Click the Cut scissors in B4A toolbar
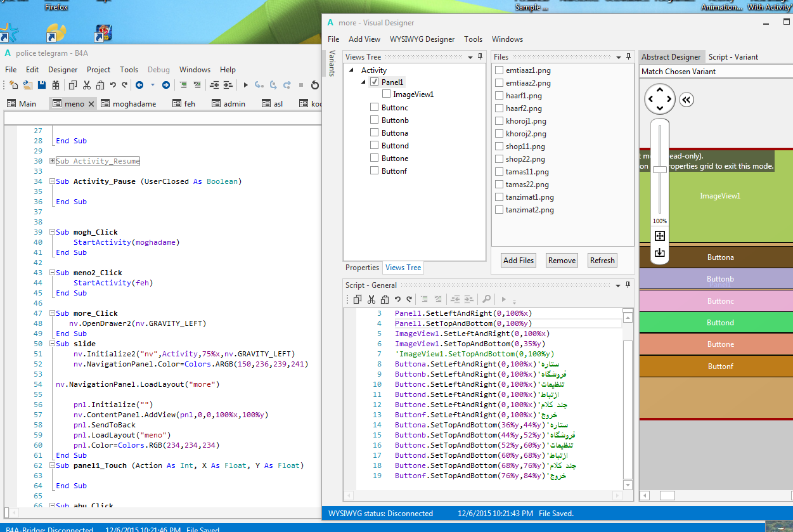793x532 pixels. click(x=87, y=85)
